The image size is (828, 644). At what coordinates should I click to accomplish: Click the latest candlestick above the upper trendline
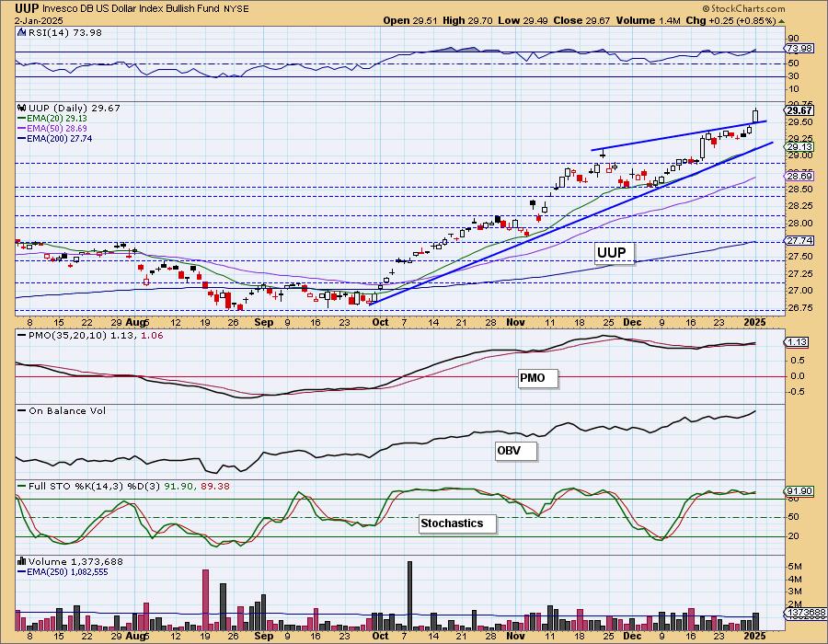[x=755, y=116]
